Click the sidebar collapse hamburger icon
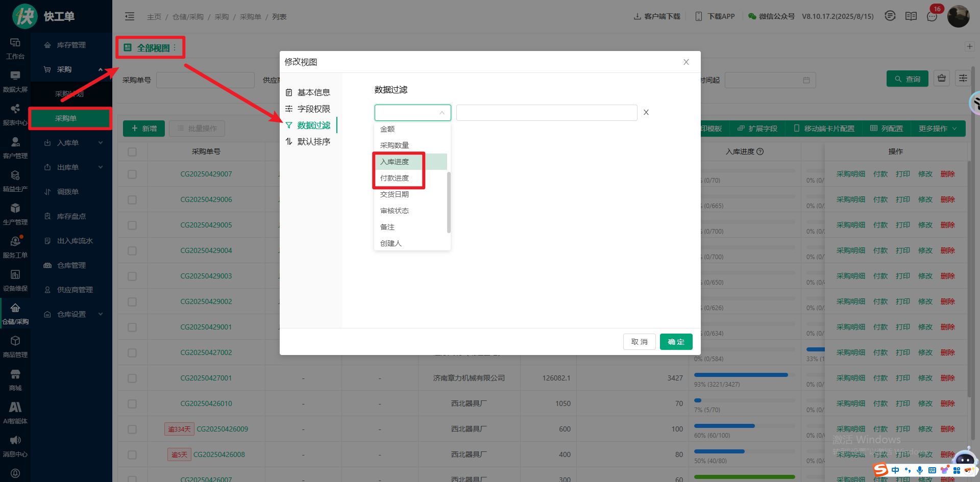 pyautogui.click(x=130, y=16)
